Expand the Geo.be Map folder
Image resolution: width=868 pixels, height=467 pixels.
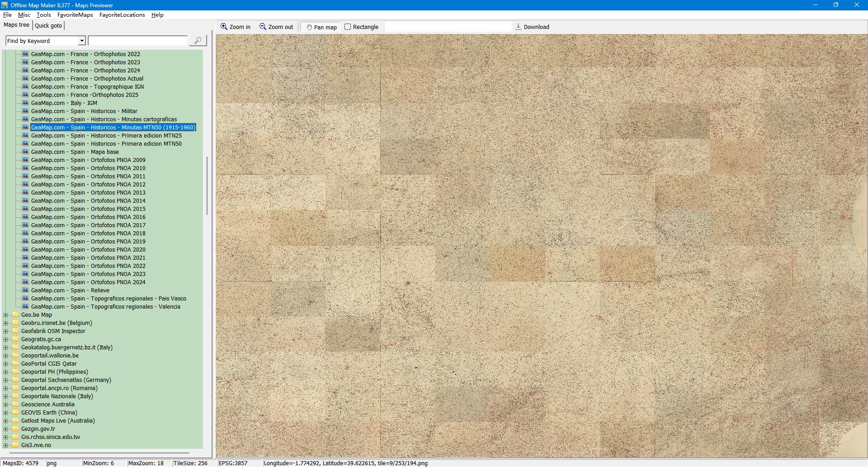coord(6,315)
